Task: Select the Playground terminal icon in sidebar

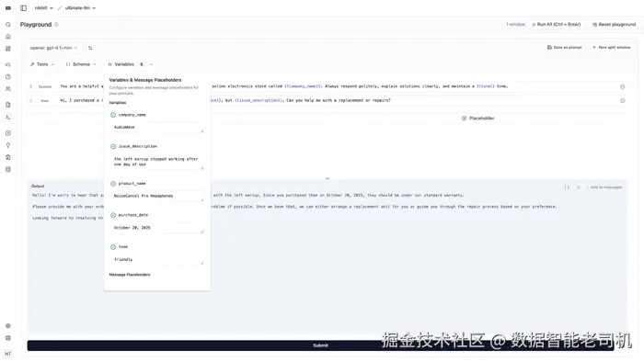Action: (7, 118)
